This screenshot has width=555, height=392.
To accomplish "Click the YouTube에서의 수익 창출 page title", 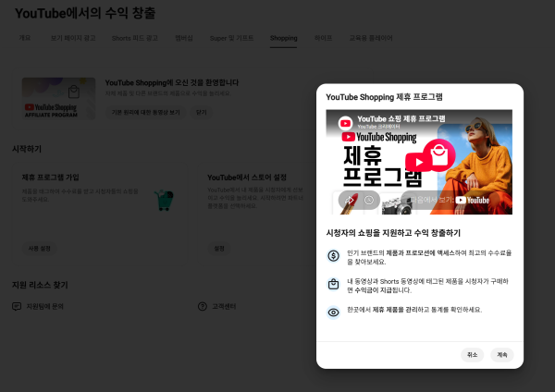I will pos(85,13).
